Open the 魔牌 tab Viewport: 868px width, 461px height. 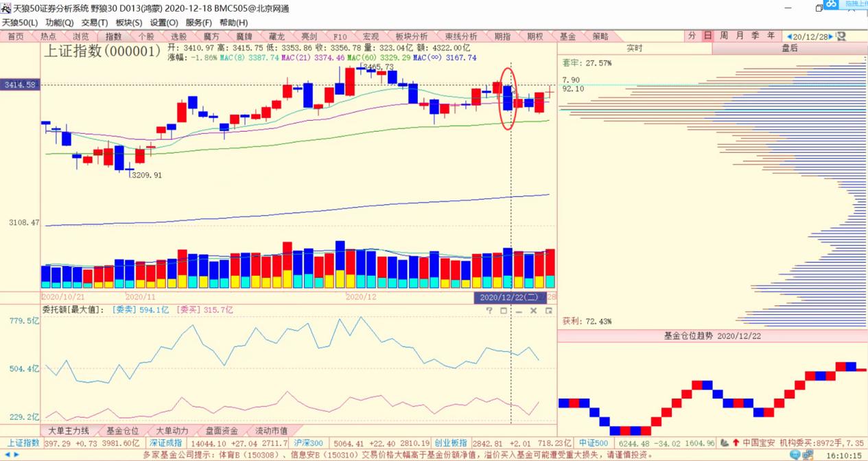[244, 36]
